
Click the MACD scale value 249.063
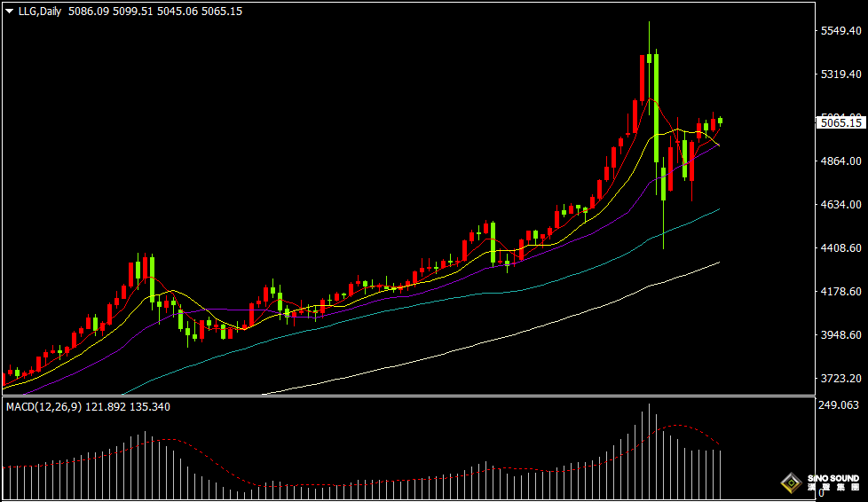point(839,405)
